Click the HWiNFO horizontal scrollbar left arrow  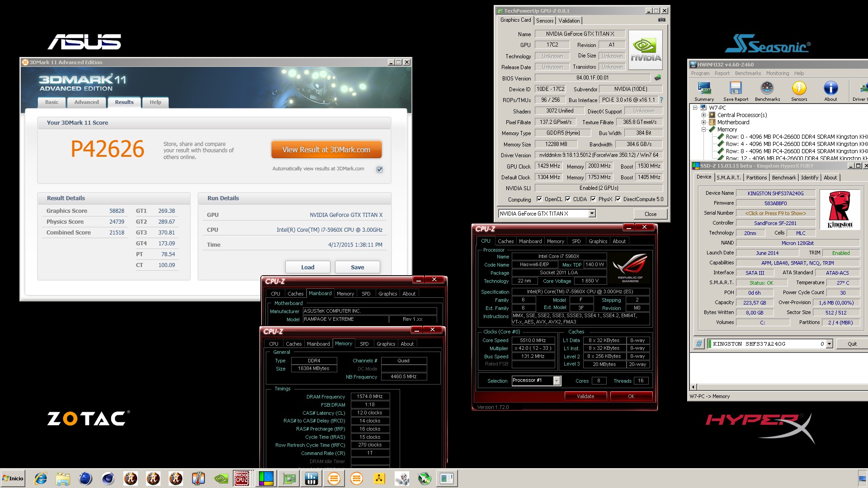[693, 387]
